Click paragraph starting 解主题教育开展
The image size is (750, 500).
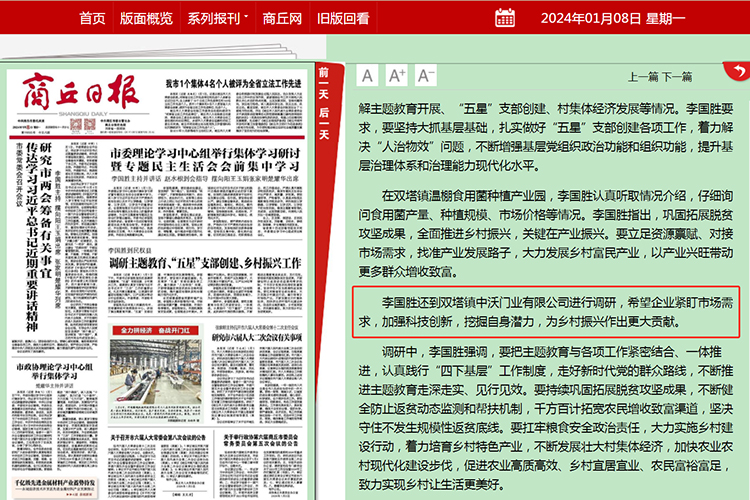point(546,137)
